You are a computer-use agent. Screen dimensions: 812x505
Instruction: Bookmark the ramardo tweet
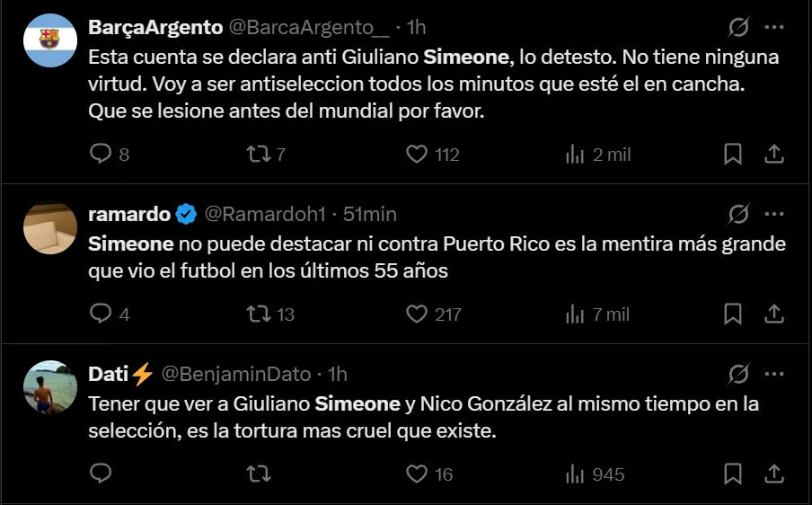[x=733, y=315]
